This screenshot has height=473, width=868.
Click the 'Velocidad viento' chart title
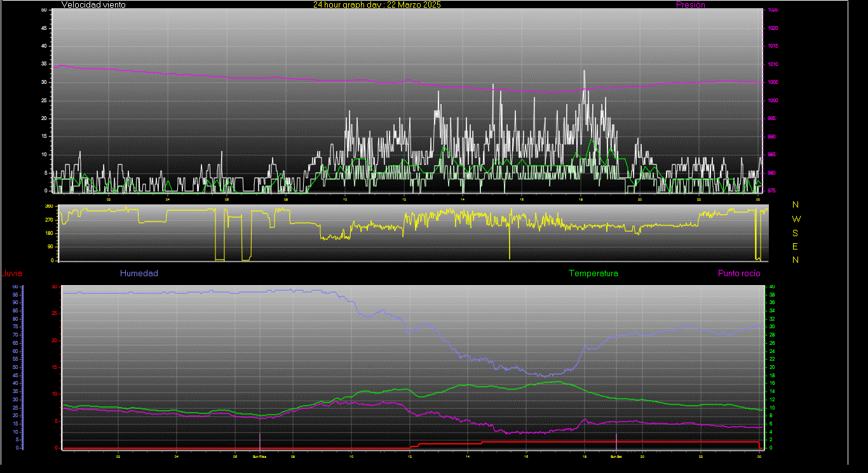click(x=93, y=4)
